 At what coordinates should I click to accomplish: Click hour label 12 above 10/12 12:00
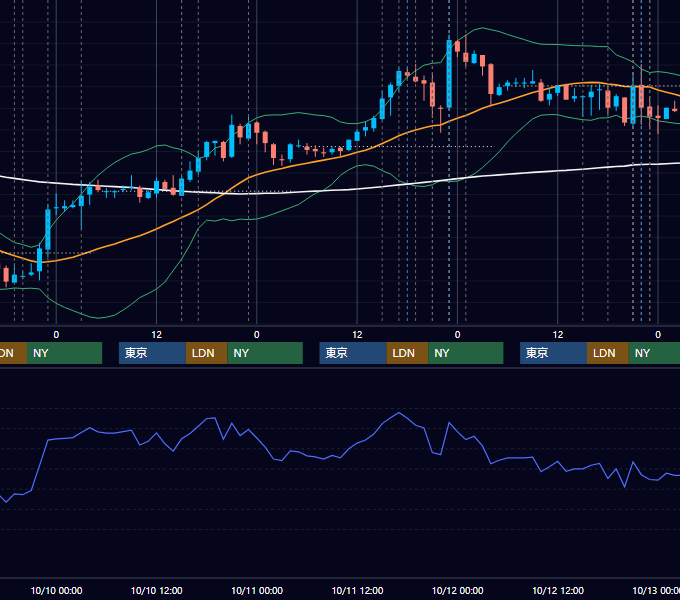(x=558, y=335)
